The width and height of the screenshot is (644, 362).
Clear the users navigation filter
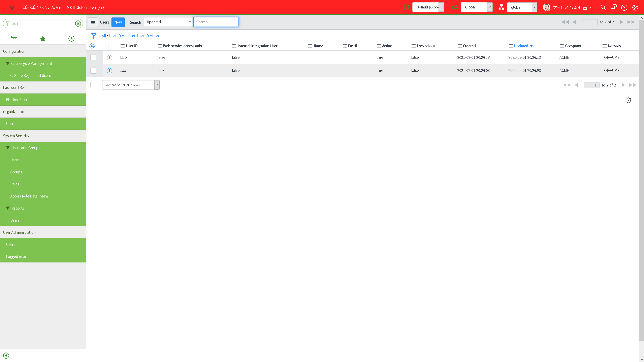click(x=78, y=24)
